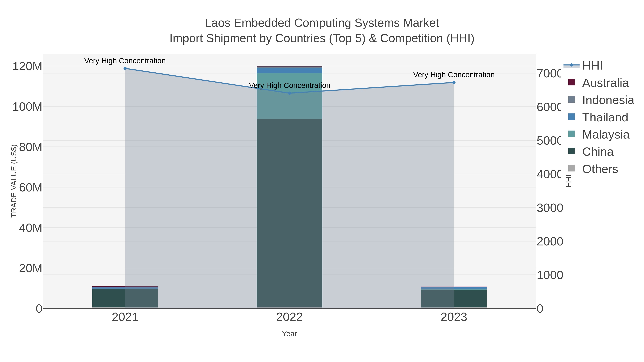Click the Thailand segment of 2022 bar
The height and width of the screenshot is (362, 644).
pos(289,71)
